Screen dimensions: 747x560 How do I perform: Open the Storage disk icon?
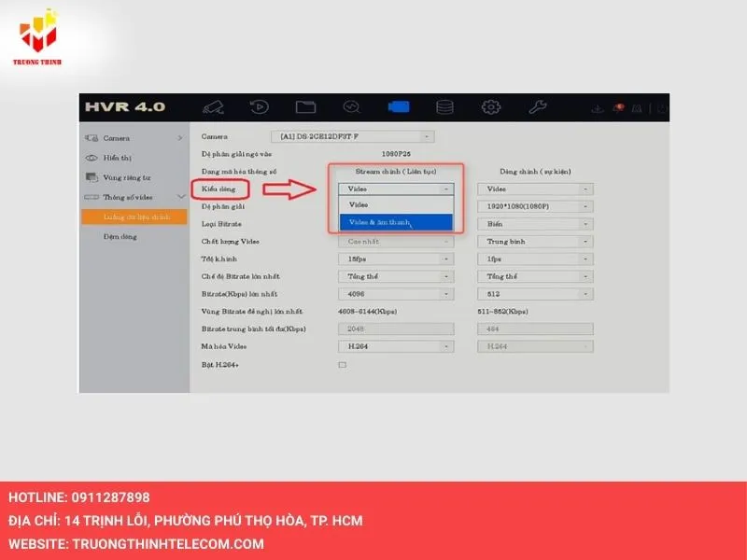444,106
